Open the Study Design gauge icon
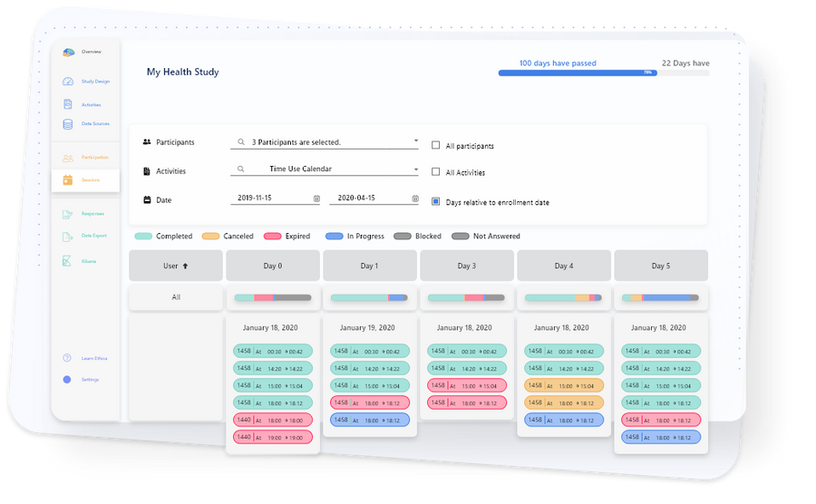Screen dimensions: 816x504 pos(68,82)
